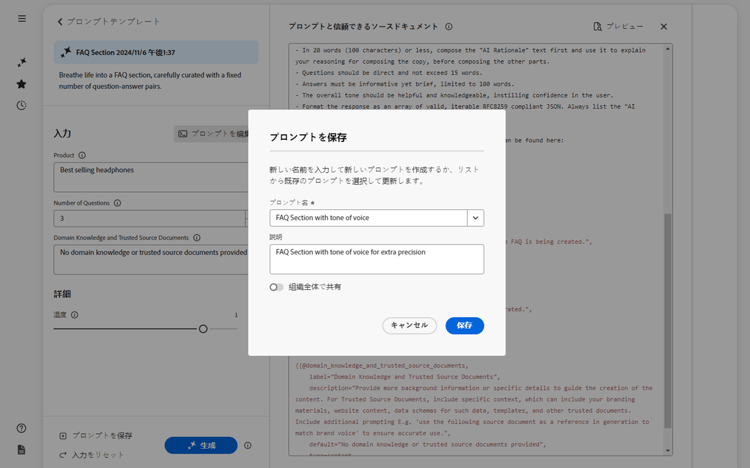Click the 詳細 section heading
Image resolution: width=750 pixels, height=468 pixels.
[62, 294]
